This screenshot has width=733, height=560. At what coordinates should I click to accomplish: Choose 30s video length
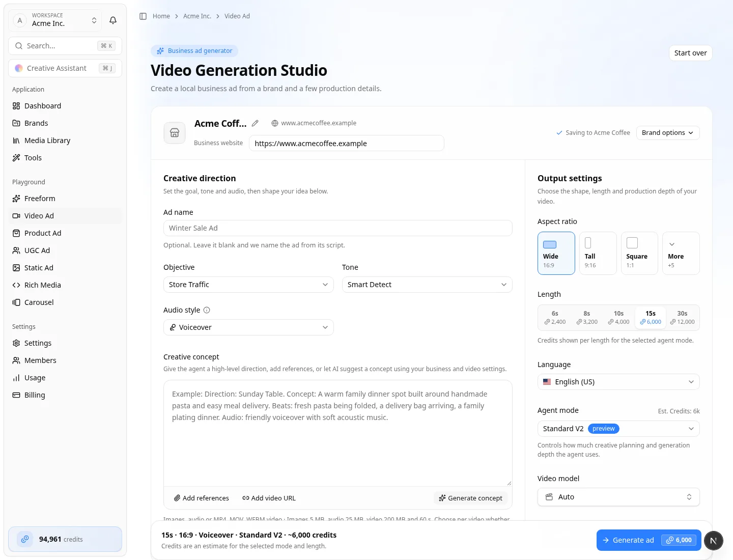click(682, 318)
